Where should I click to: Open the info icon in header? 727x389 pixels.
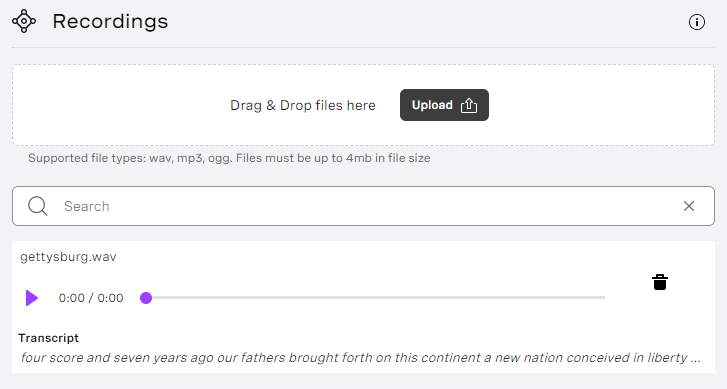pyautogui.click(x=696, y=22)
